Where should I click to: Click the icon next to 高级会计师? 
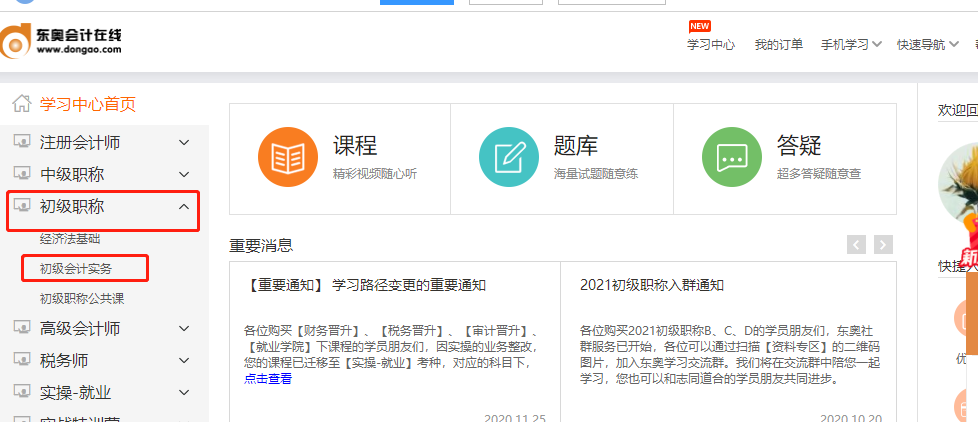(22, 329)
